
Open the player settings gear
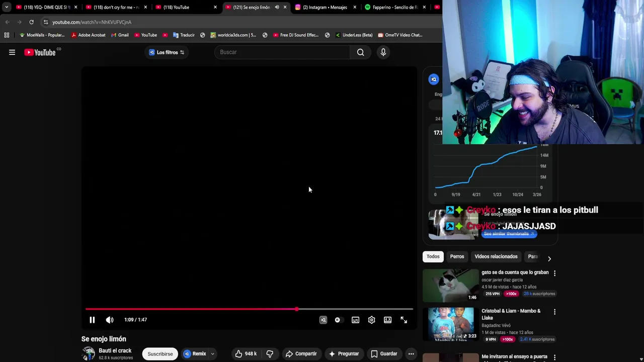click(x=371, y=320)
